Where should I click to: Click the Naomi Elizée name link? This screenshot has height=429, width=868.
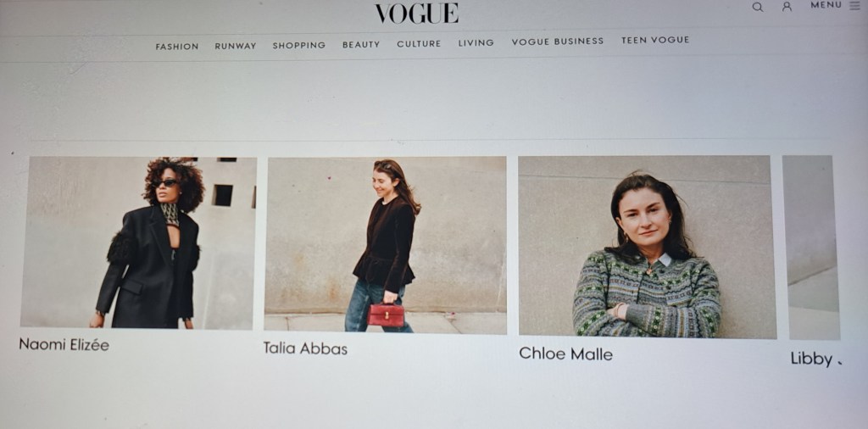[x=64, y=345]
